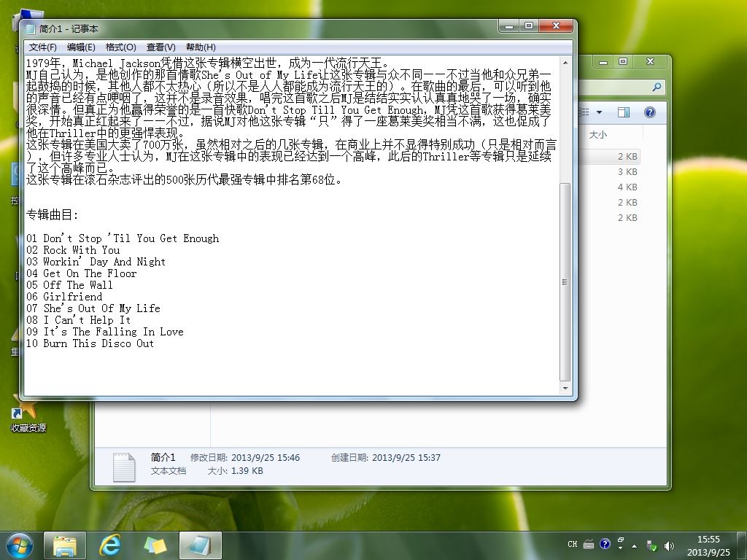The image size is (747, 560).
Task: Open the 收藏资源 desktop shortcut
Action: (x=28, y=415)
